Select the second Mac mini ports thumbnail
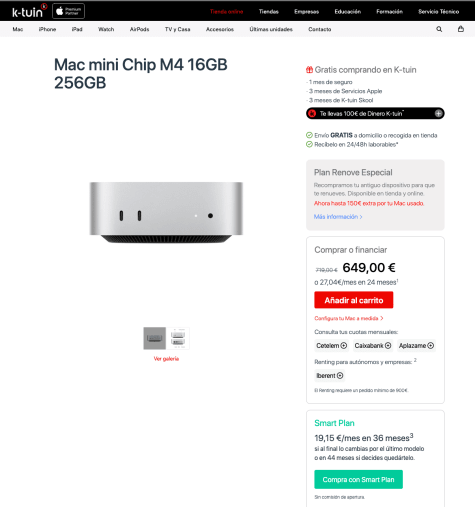This screenshot has width=475, height=507. 178,338
